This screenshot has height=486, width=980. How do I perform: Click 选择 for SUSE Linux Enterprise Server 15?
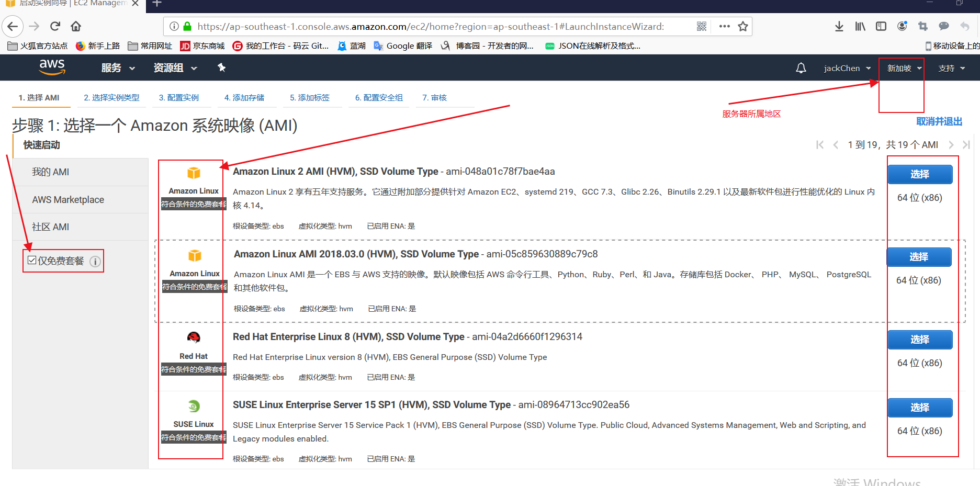[x=920, y=408]
